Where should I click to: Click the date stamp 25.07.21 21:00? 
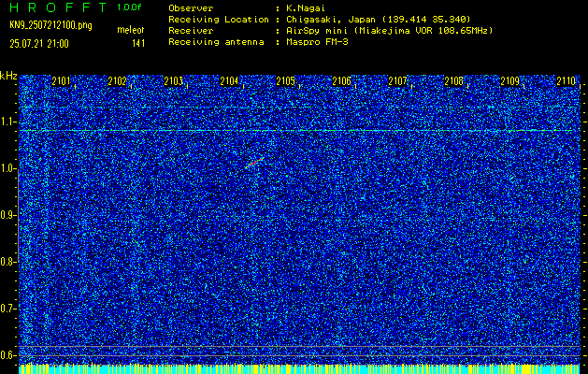pos(39,44)
